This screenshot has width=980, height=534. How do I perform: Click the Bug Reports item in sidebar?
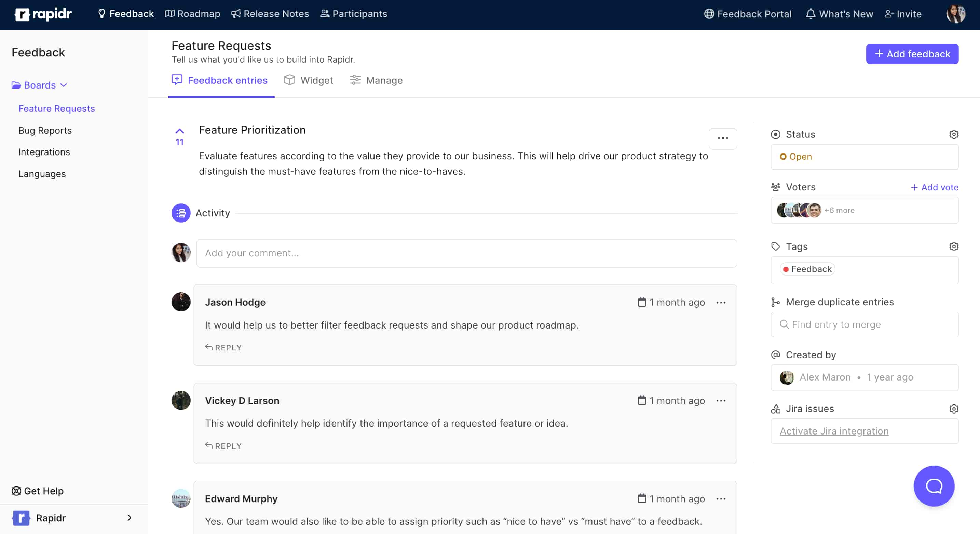[x=45, y=130]
